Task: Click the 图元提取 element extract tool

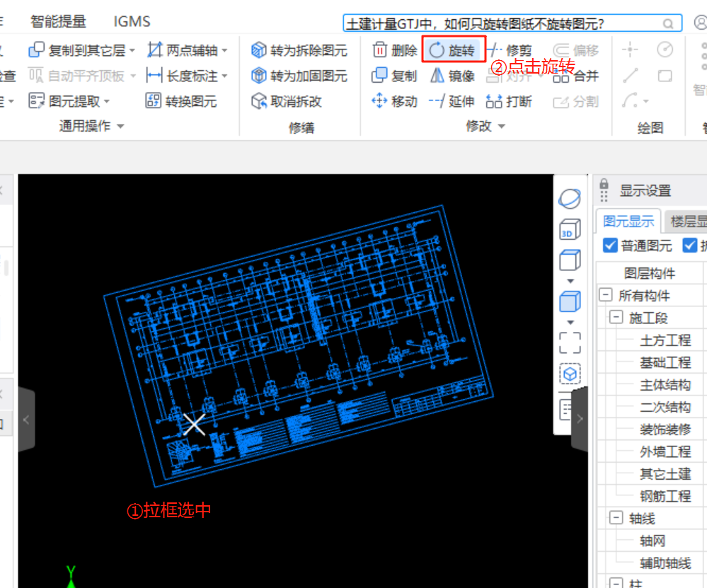Action: 64,101
